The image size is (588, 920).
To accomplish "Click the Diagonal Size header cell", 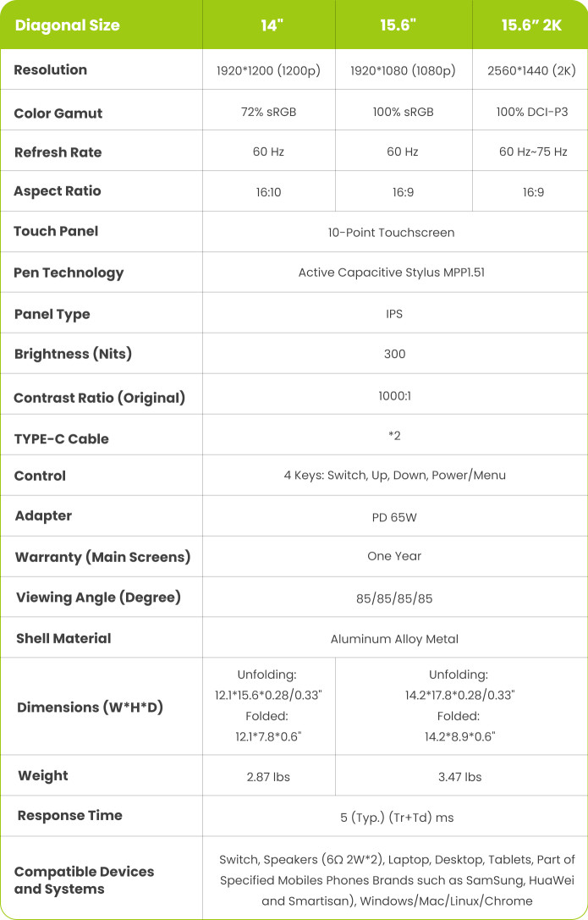I will pos(67,25).
